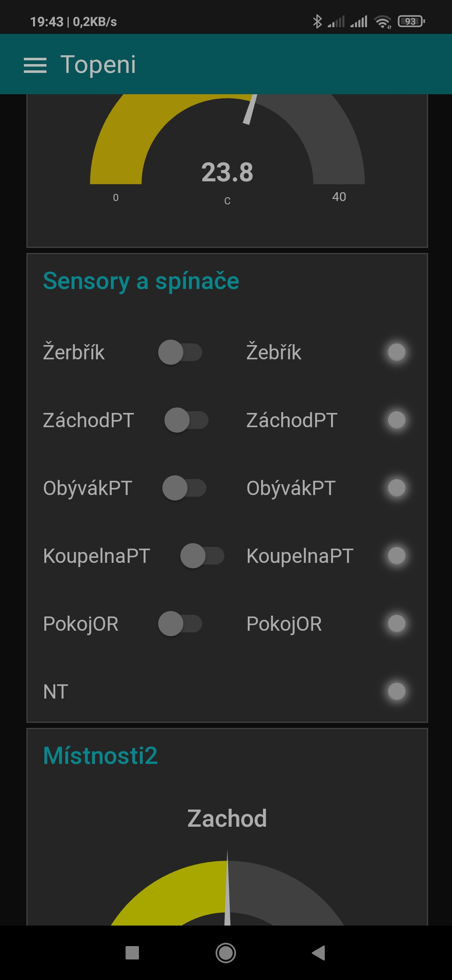
Task: Tap the Zachod gauge title
Action: point(227,818)
